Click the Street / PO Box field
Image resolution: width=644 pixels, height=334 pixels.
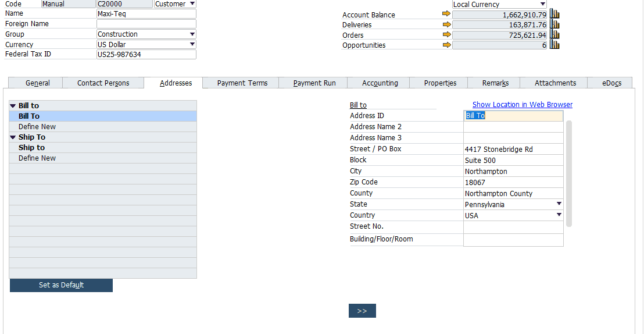pos(513,149)
